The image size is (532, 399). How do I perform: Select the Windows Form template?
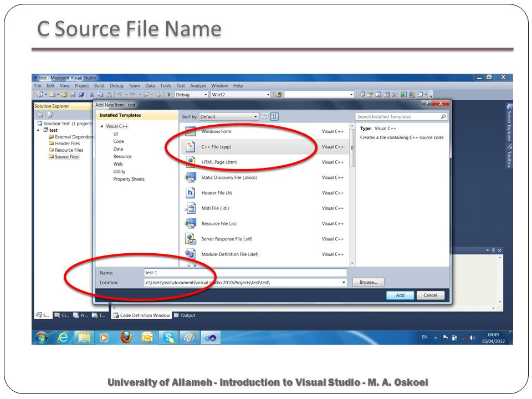point(265,131)
